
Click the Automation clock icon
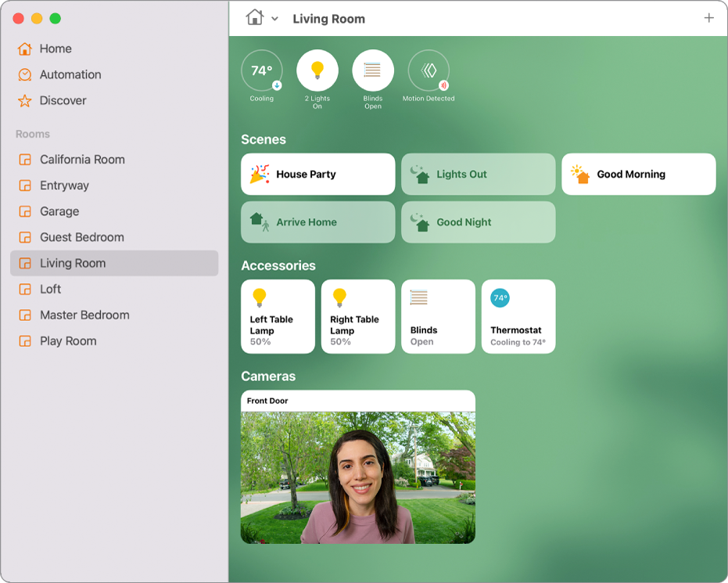click(x=24, y=75)
